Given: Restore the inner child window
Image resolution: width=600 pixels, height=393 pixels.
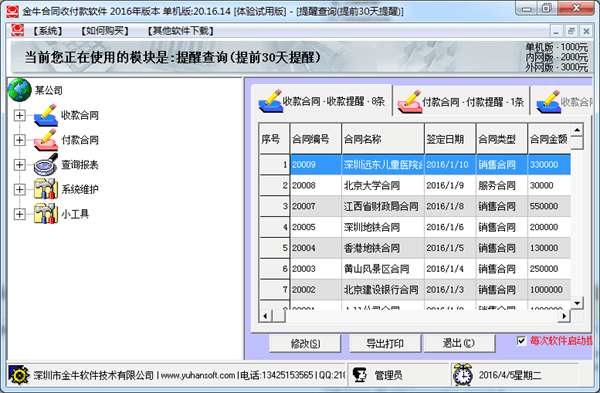Looking at the screenshot, I should pyautogui.click(x=571, y=31).
